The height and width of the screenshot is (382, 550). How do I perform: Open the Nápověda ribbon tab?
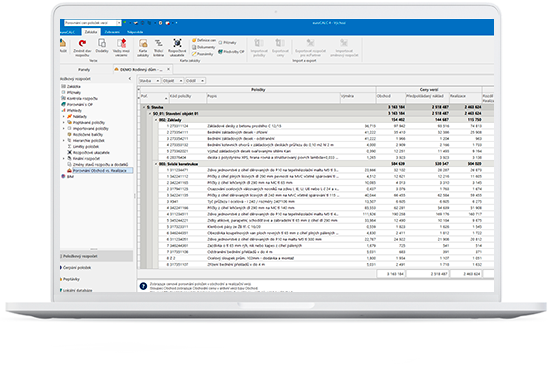point(135,32)
